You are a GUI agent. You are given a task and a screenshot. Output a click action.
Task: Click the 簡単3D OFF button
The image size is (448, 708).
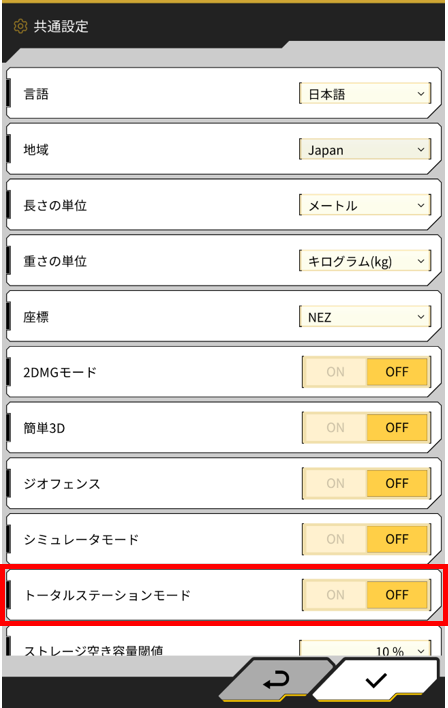click(x=397, y=428)
